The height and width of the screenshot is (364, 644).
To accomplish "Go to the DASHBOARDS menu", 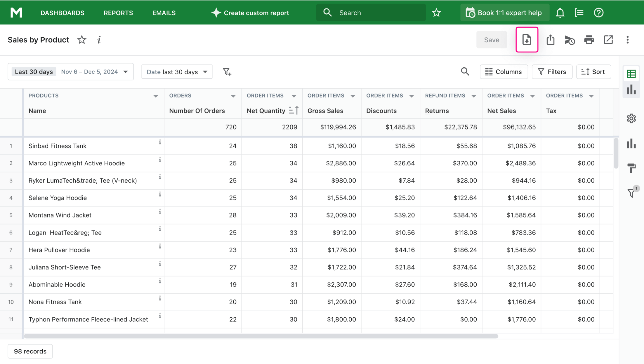I will [x=62, y=13].
